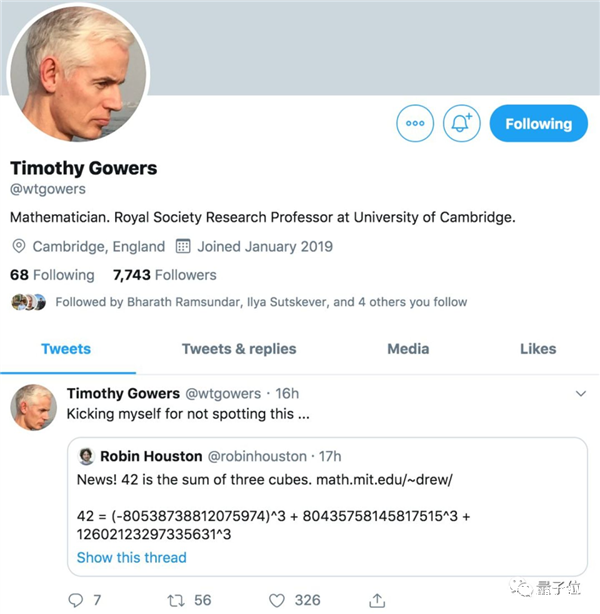Reply to Timothy Gowers' tweet
Viewport: 600px width, 614px height.
click(77, 599)
